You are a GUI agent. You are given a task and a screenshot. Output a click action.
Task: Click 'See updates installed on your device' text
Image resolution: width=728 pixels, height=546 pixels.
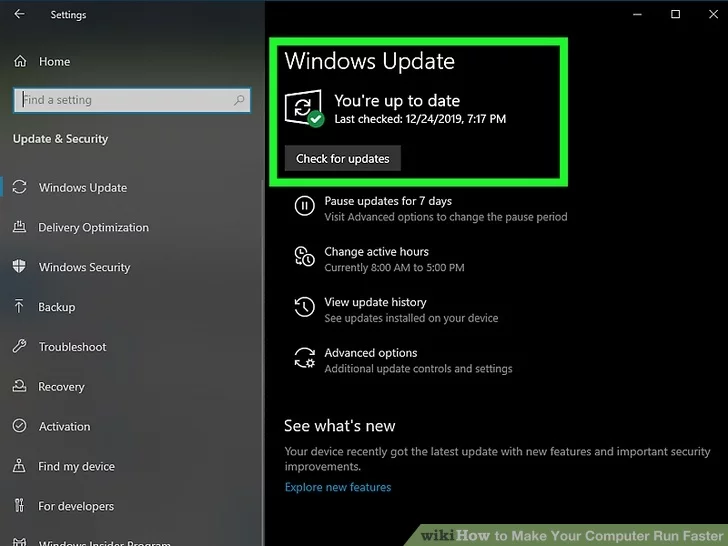pyautogui.click(x=411, y=318)
